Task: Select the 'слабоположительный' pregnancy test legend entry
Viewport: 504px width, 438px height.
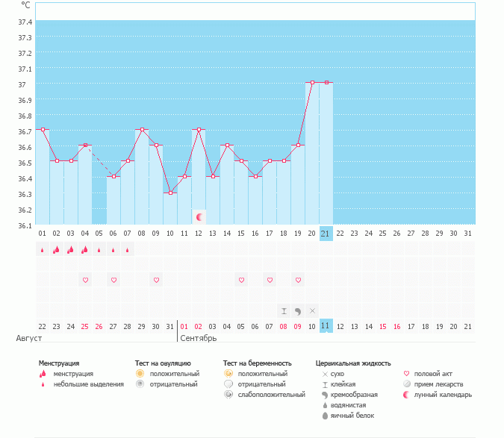Action: tap(228, 394)
